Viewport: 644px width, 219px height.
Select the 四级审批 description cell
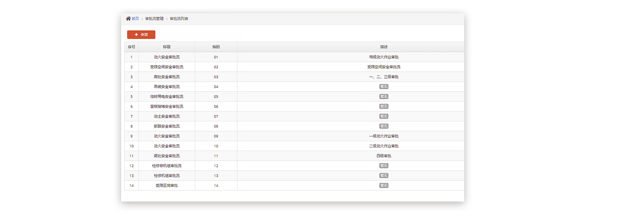(384, 156)
